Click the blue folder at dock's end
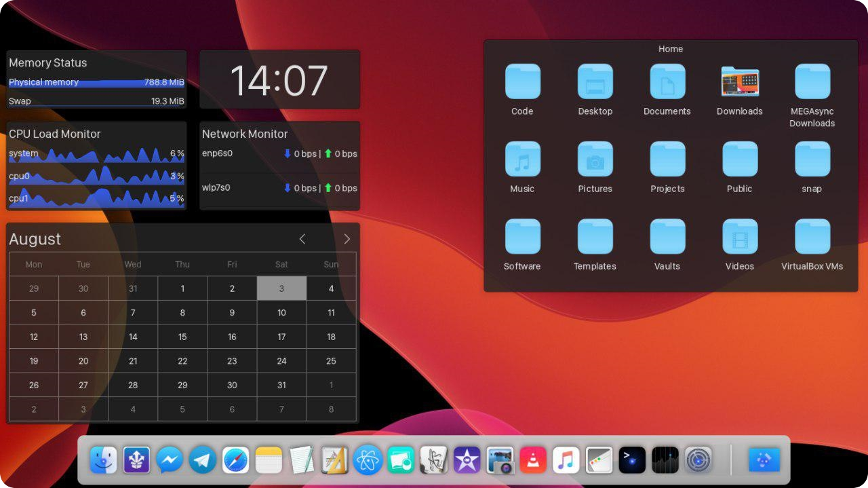 (x=765, y=460)
